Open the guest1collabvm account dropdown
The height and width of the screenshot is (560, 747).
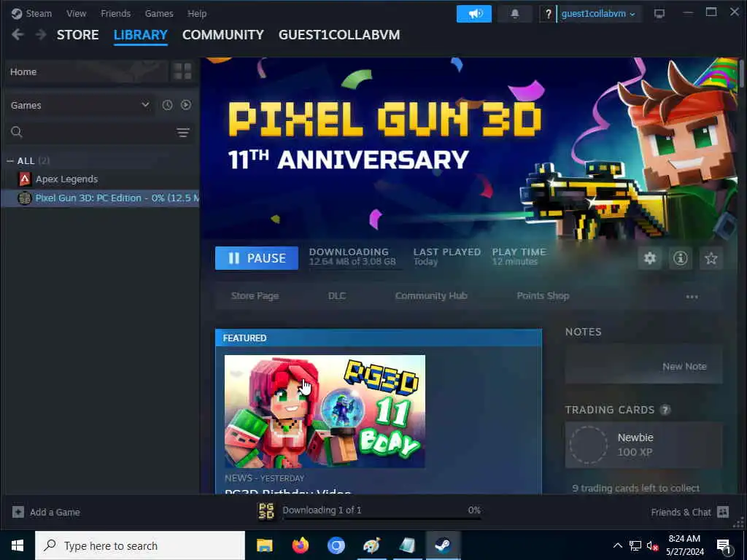coord(598,14)
